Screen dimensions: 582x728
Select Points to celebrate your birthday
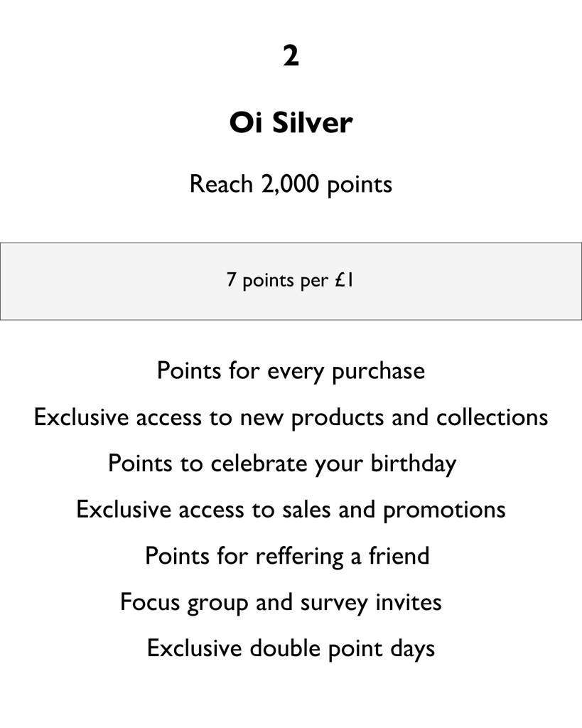point(282,464)
